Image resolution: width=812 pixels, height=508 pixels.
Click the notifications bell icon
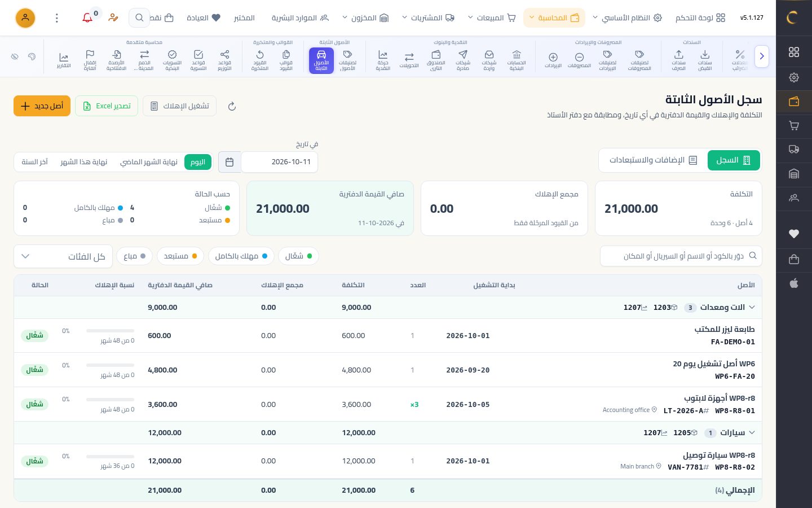pos(87,18)
